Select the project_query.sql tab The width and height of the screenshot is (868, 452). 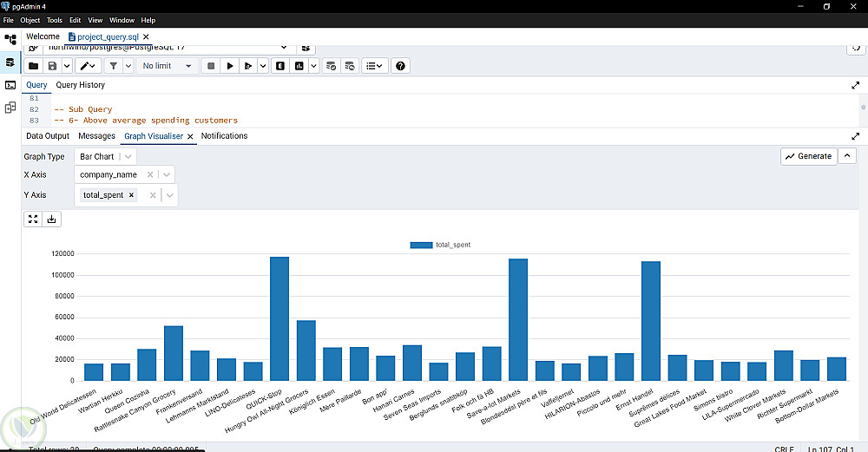pos(103,37)
